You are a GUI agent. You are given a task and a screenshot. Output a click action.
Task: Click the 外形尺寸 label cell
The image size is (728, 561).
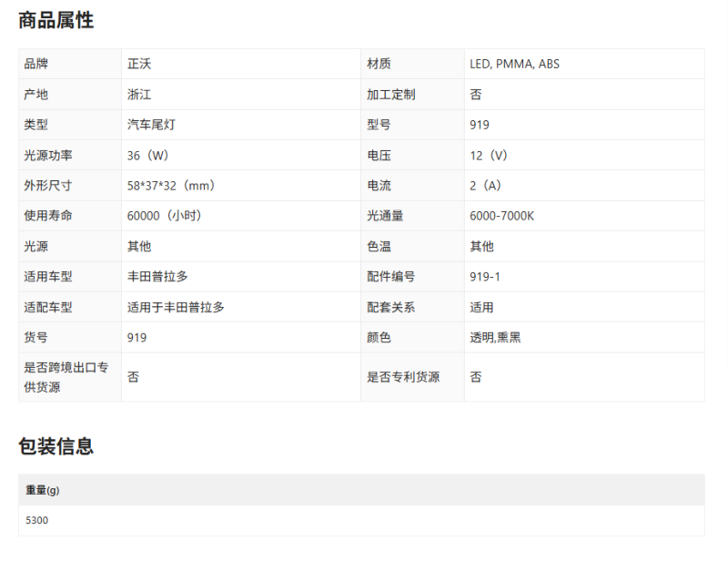click(x=70, y=186)
